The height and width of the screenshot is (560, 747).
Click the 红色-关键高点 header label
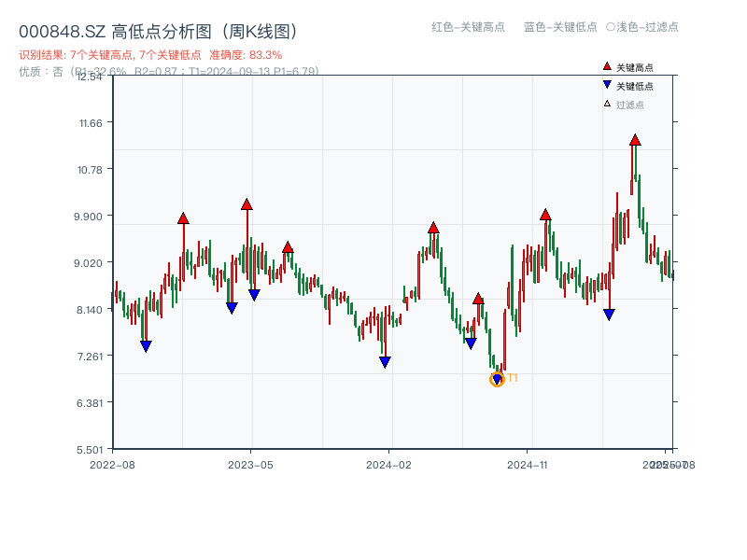click(x=468, y=27)
